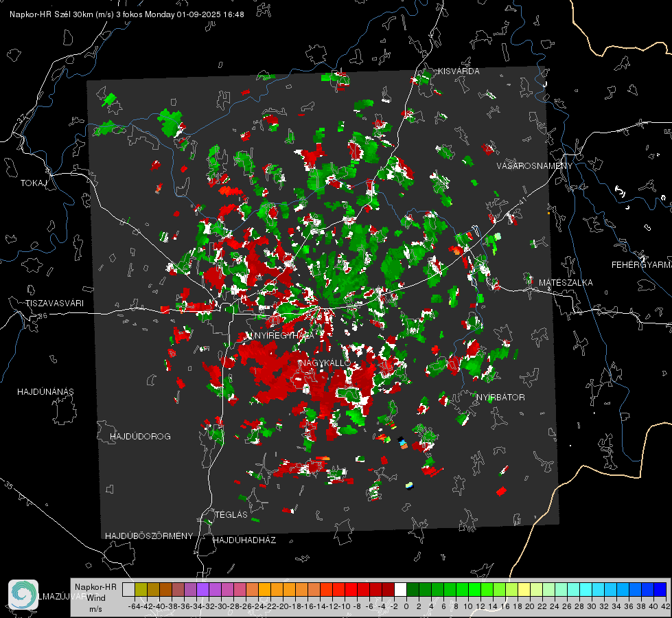Image resolution: width=672 pixels, height=618 pixels.
Task: Click the swirl logo icon
Action: [23, 595]
